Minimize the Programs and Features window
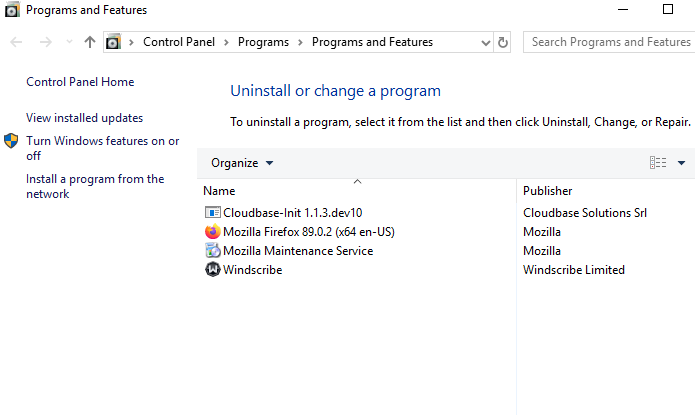This screenshot has height=415, width=695. (x=623, y=9)
